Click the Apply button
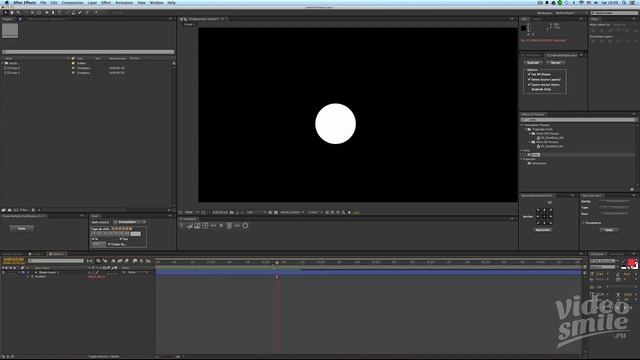The image size is (640, 360). (x=609, y=230)
